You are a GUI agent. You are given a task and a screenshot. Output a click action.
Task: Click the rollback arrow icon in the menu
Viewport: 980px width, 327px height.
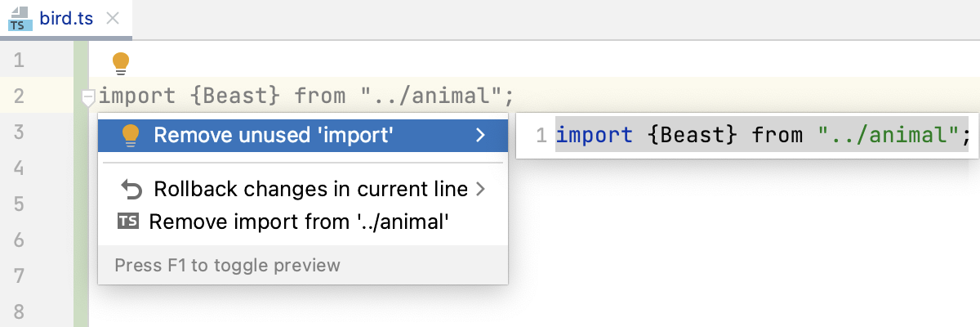[x=131, y=190]
